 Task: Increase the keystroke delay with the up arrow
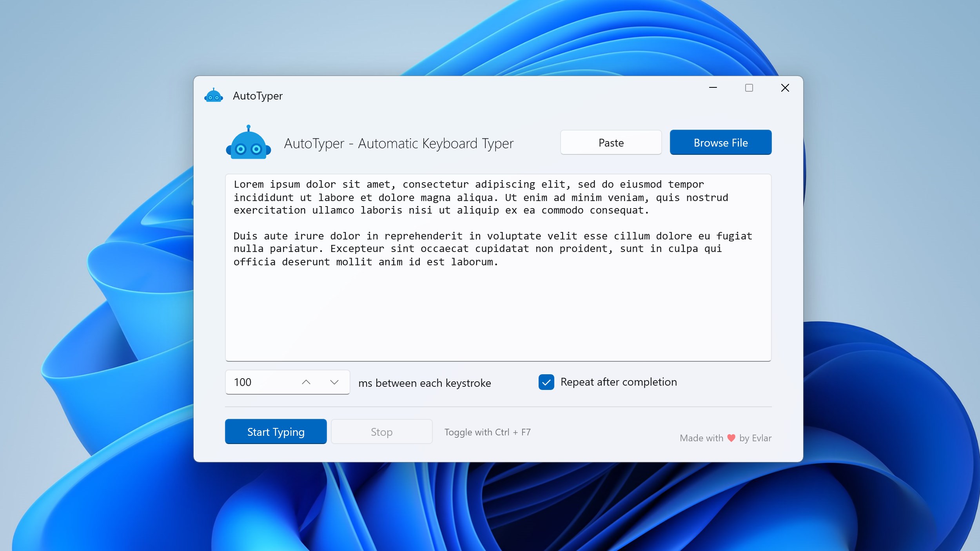pos(306,382)
